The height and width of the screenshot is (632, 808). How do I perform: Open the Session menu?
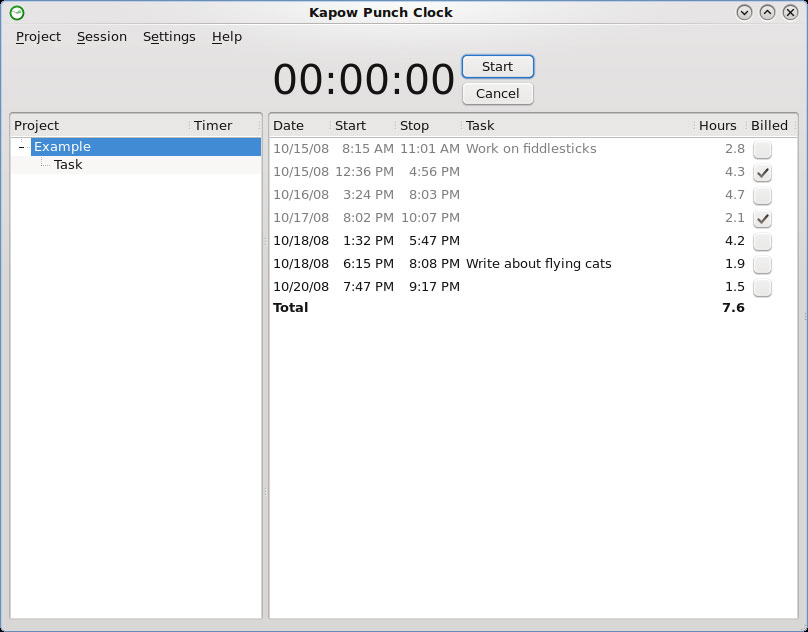[x=102, y=37]
